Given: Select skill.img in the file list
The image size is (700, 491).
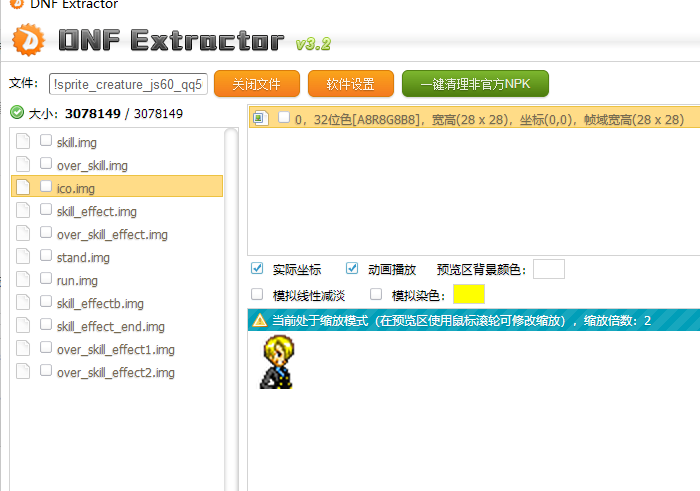Looking at the screenshot, I should (x=77, y=143).
